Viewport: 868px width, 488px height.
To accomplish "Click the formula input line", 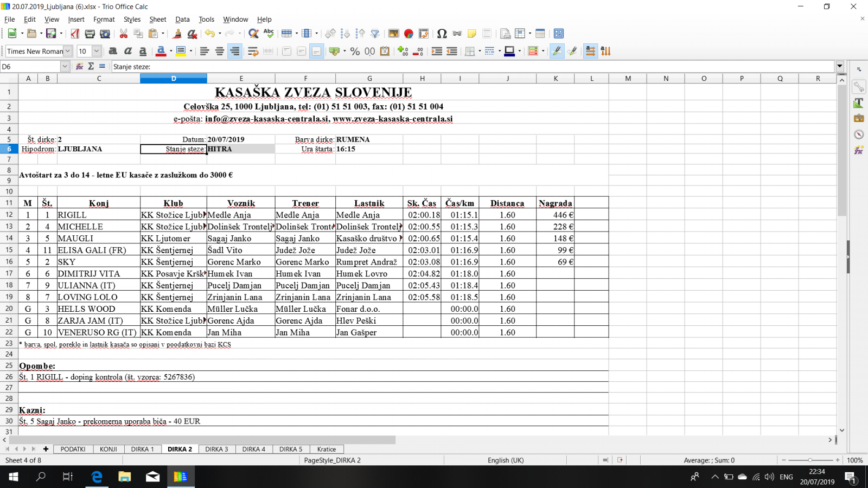I will click(472, 66).
